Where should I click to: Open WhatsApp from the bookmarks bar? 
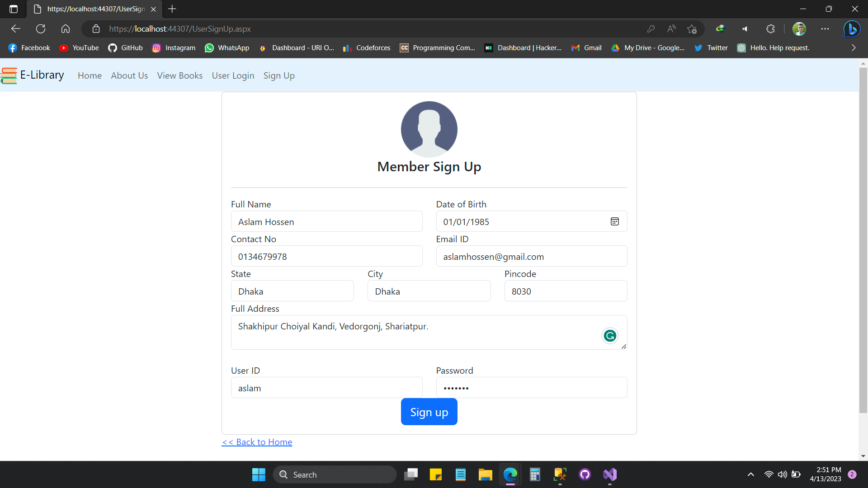pyautogui.click(x=227, y=47)
